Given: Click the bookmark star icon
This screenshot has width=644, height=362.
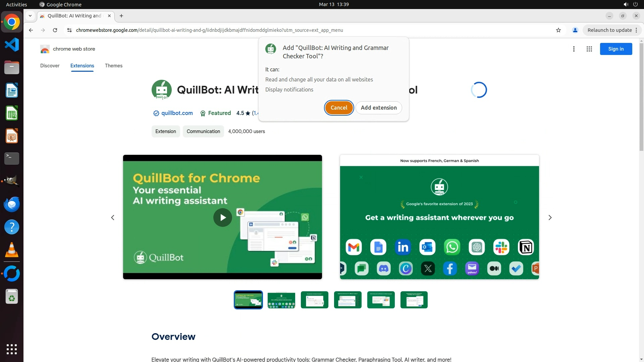Looking at the screenshot, I should click(558, 30).
